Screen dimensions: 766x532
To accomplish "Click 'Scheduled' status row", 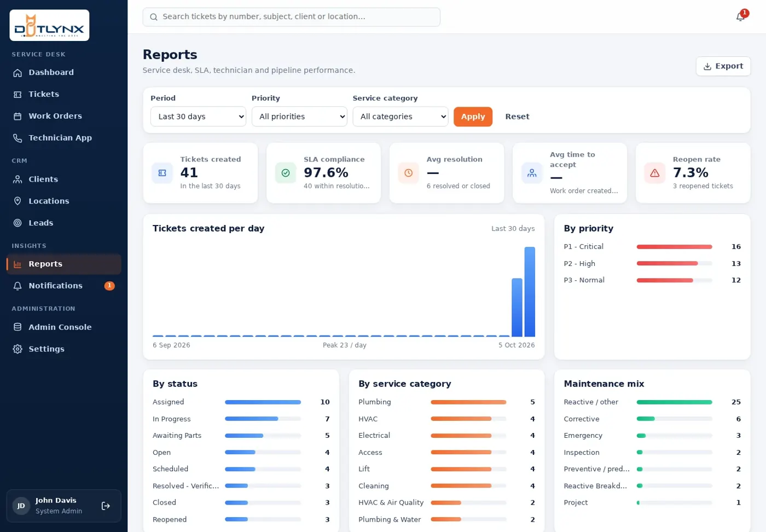I will 241,470.
